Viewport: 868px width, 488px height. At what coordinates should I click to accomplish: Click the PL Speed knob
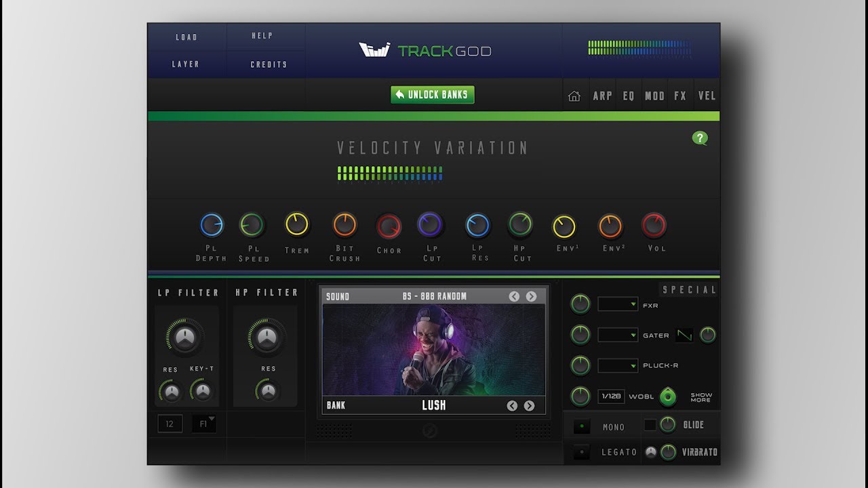[x=252, y=224]
